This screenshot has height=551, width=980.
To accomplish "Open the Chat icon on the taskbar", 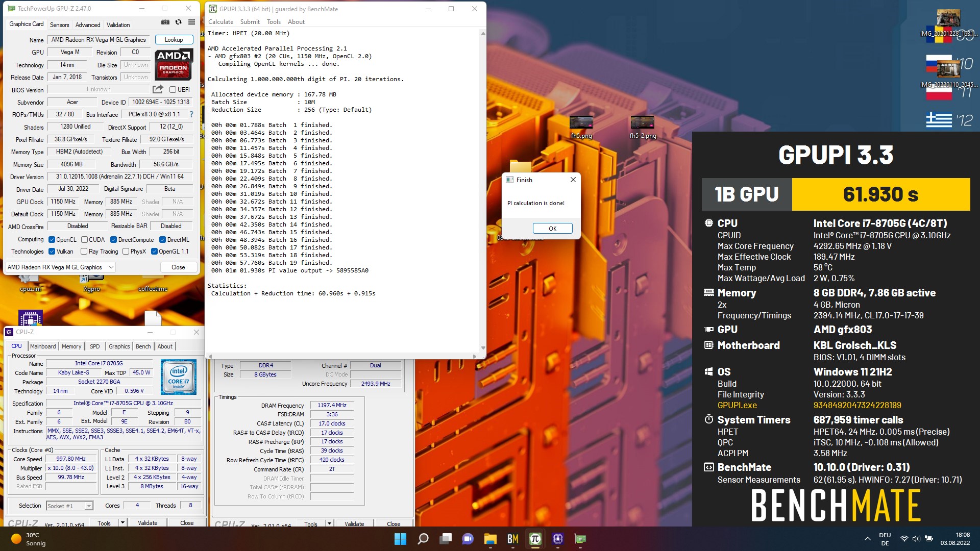I will 468,539.
